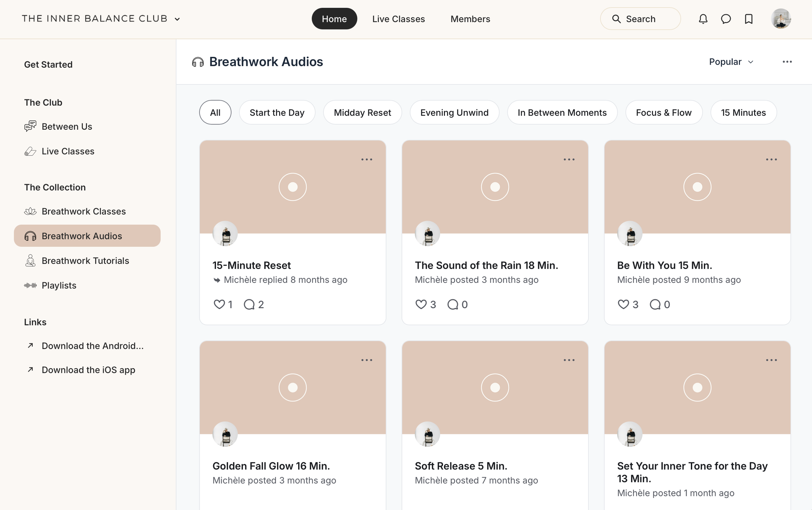Open direct messages via the chat bubble icon

pos(725,19)
